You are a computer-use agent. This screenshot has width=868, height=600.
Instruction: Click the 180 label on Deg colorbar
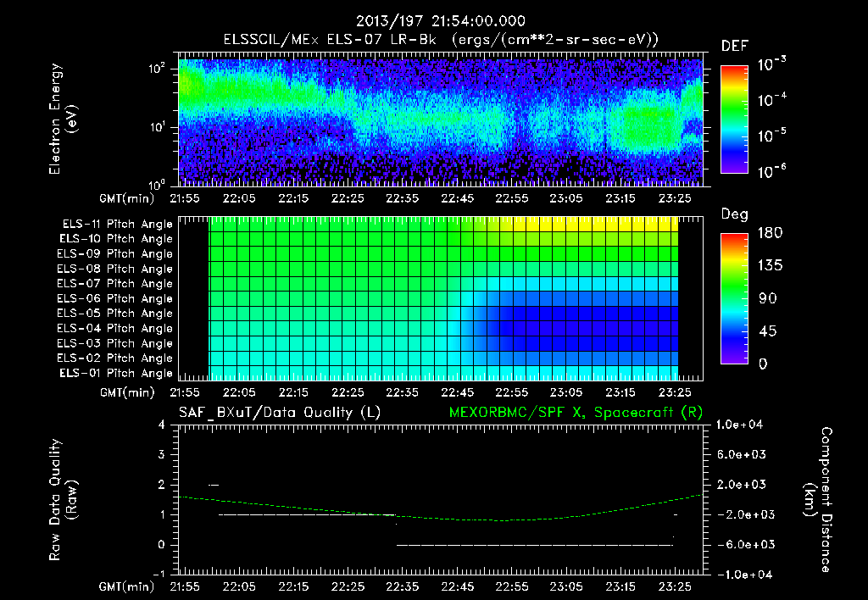pos(771,233)
